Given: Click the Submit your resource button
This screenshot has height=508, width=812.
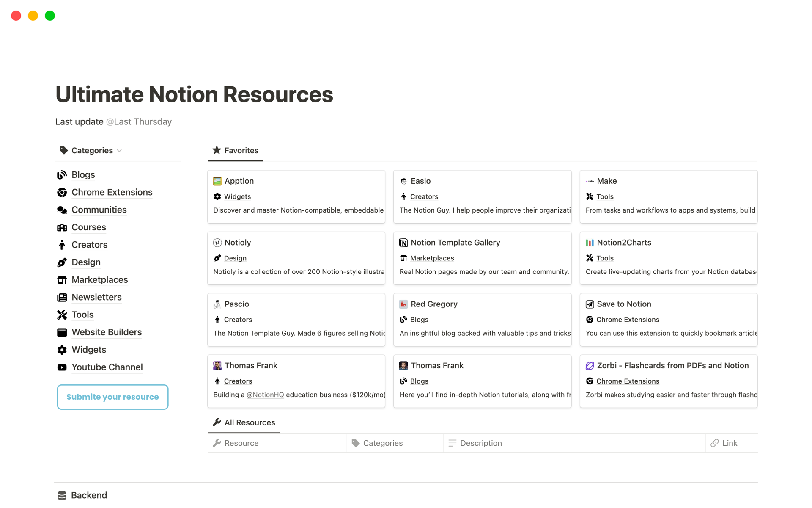Looking at the screenshot, I should coord(112,396).
